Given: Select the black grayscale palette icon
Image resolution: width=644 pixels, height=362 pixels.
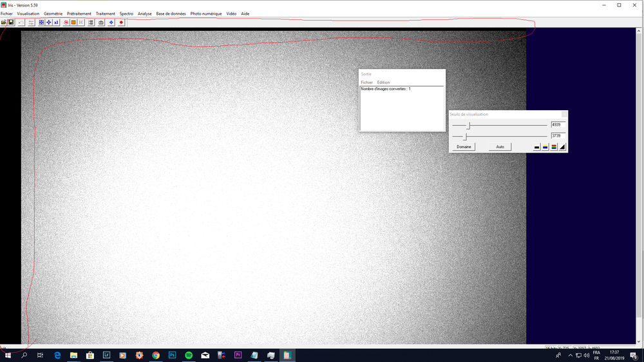Looking at the screenshot, I should pos(537,147).
